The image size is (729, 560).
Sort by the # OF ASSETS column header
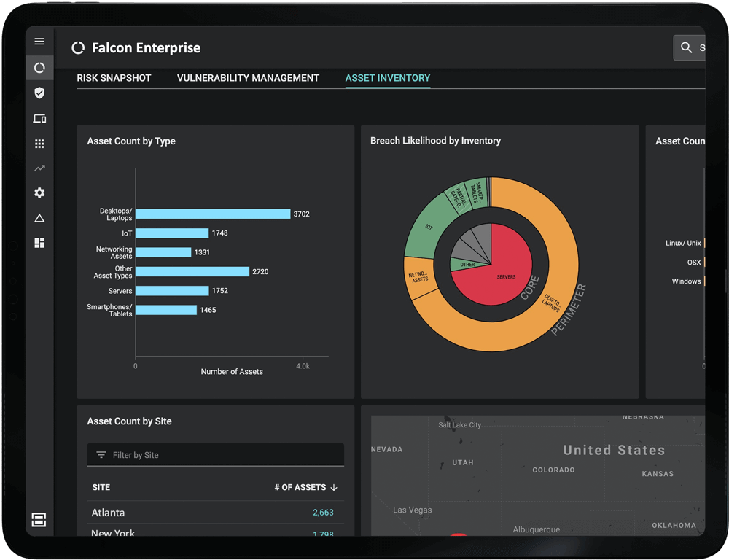tap(300, 487)
